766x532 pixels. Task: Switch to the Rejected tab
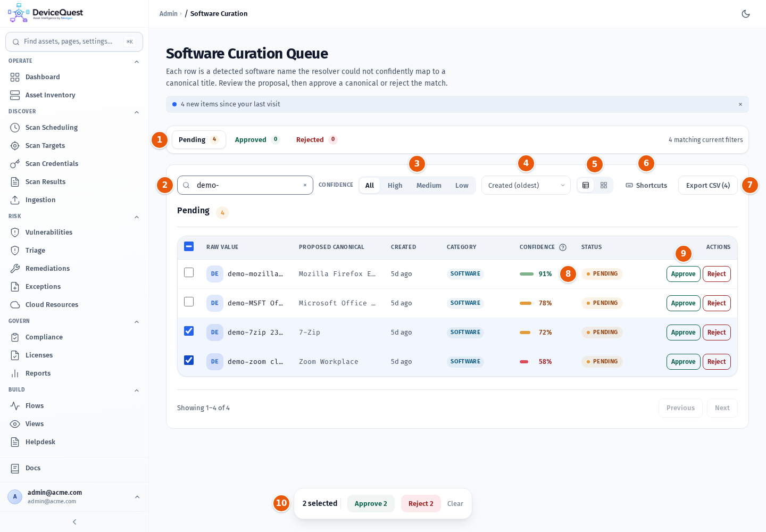click(x=317, y=139)
